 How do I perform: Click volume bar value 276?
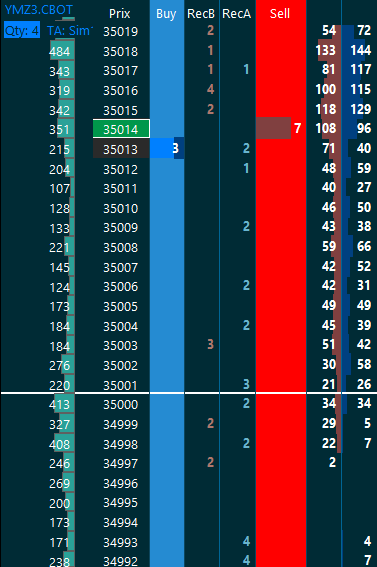(x=59, y=365)
